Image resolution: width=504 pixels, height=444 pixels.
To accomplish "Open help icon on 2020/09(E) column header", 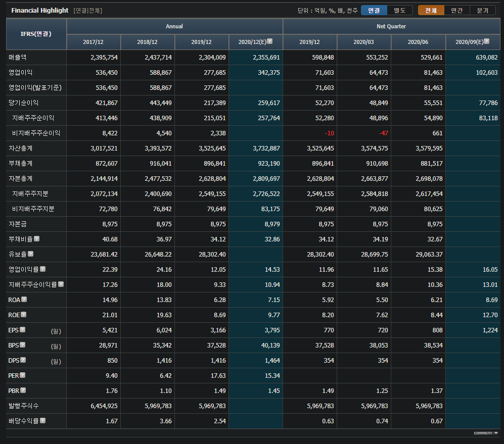I will 487,41.
